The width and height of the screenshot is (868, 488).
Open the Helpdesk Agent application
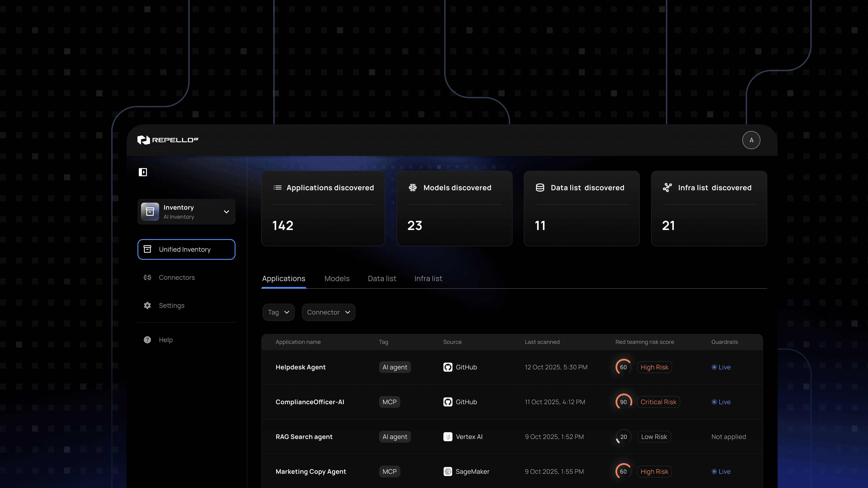[301, 367]
